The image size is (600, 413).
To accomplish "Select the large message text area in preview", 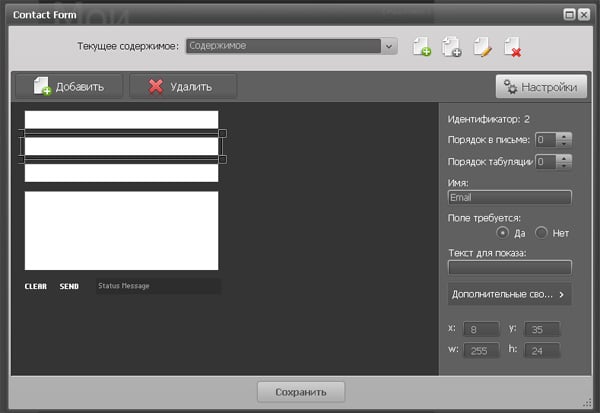I will [x=121, y=230].
